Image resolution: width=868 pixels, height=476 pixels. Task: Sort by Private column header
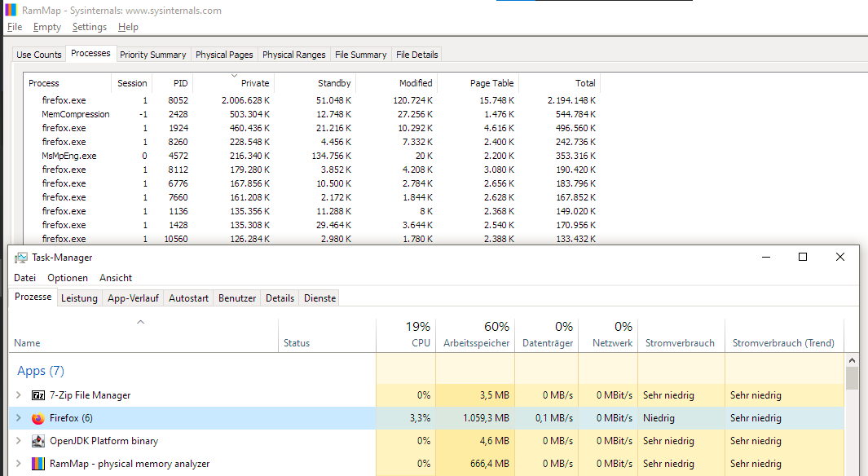(x=233, y=83)
